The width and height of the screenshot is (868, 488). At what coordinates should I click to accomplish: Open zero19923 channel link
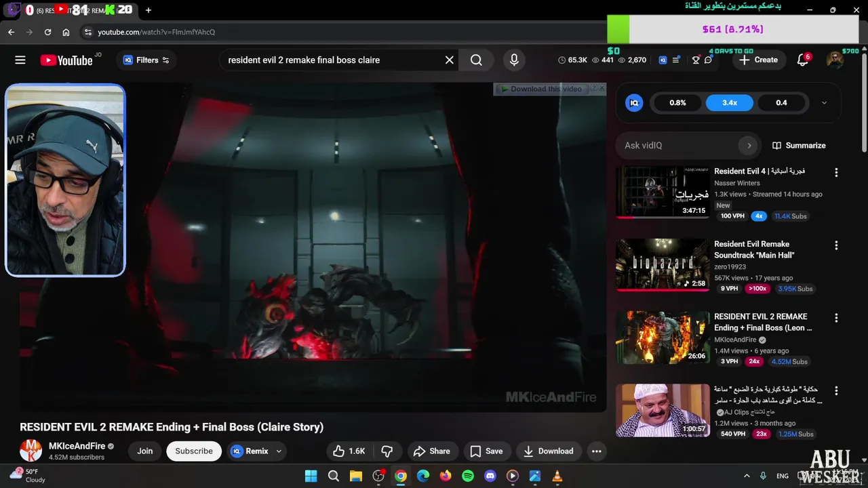tap(730, 267)
